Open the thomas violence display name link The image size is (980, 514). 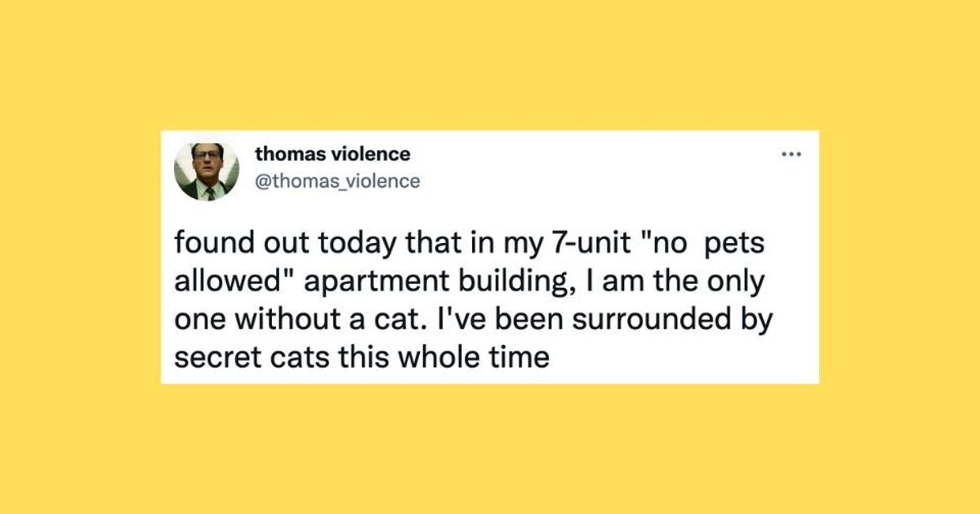(x=332, y=153)
